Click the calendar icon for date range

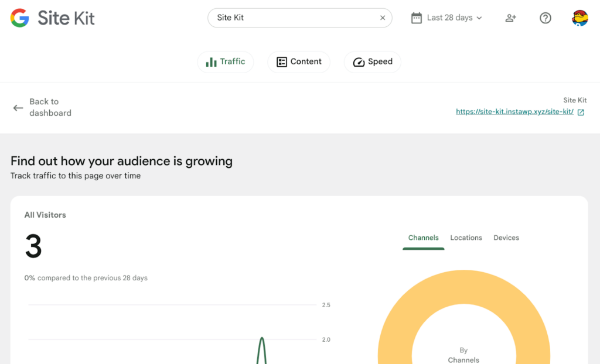click(417, 18)
